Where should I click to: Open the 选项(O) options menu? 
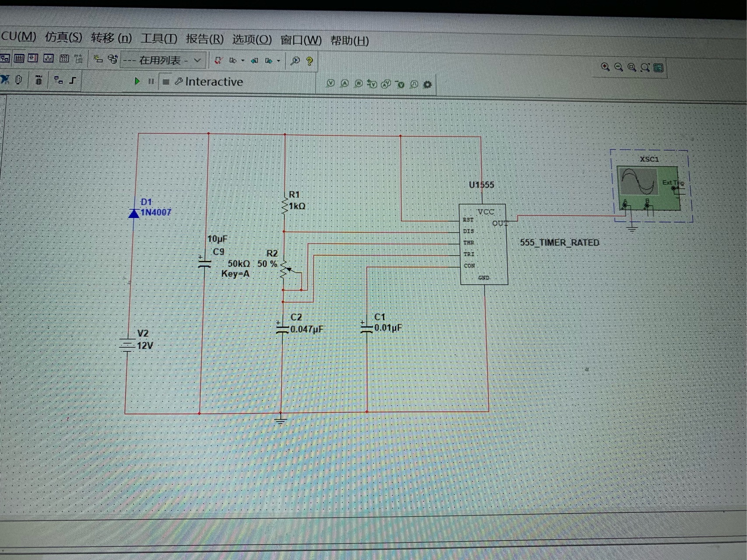pos(252,39)
